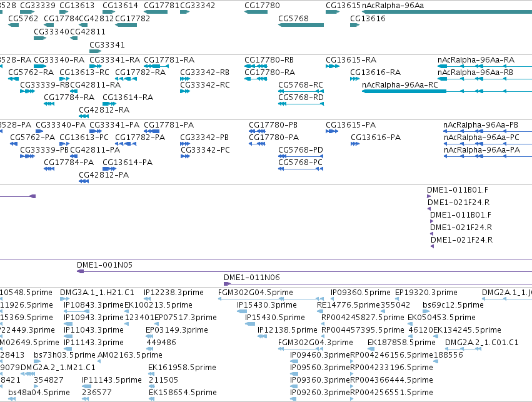Screen dimensions: 532x402
Task: Click protein CG17781-PA
Action: 169,125
